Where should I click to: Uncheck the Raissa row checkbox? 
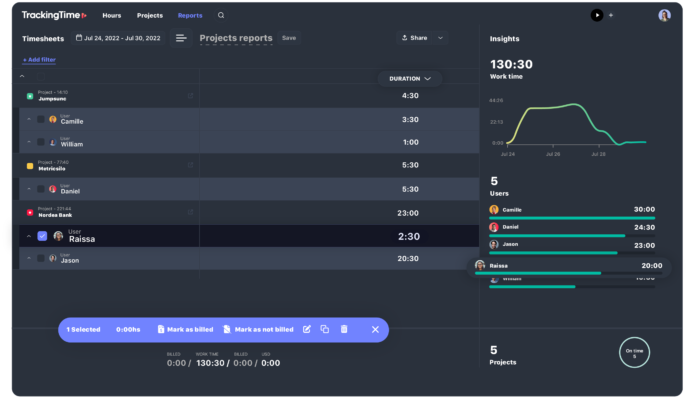click(42, 236)
